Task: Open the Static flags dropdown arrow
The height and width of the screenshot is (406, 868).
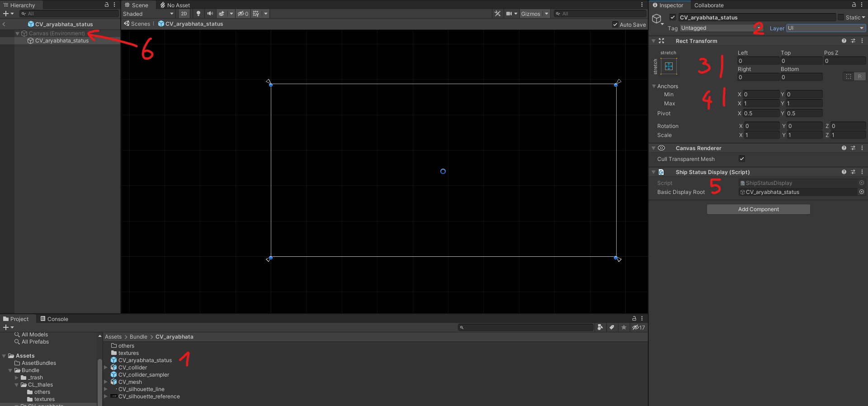Action: click(x=863, y=18)
